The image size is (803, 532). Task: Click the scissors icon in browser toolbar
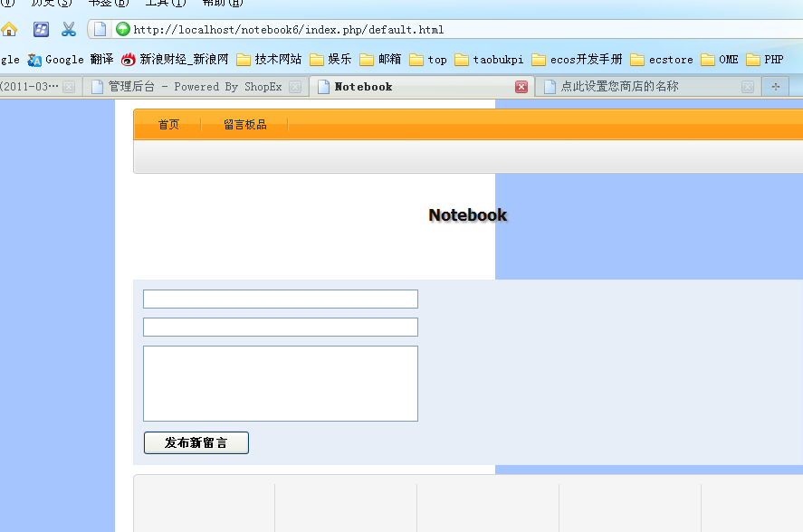tap(69, 29)
